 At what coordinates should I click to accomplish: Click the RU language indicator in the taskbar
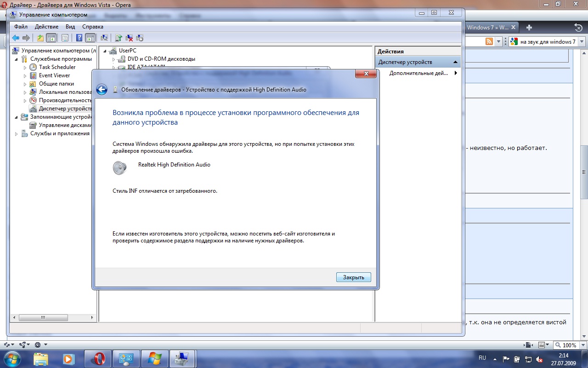482,357
